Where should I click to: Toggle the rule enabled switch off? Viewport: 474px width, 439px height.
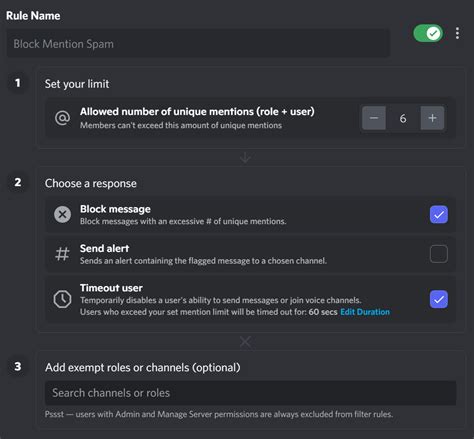coord(428,33)
